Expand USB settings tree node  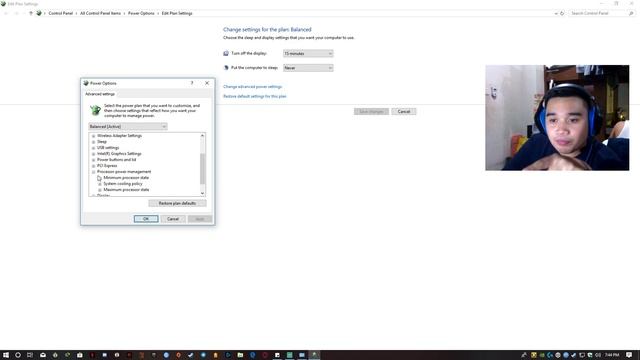93,148
